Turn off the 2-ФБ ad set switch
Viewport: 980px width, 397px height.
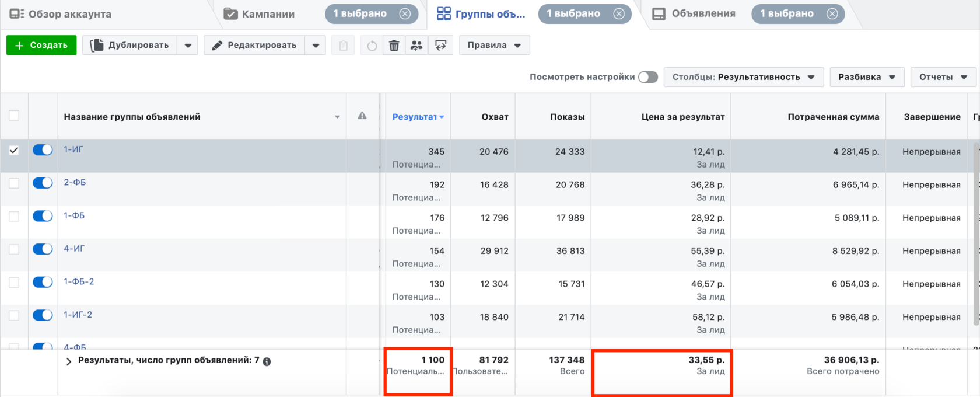click(43, 183)
